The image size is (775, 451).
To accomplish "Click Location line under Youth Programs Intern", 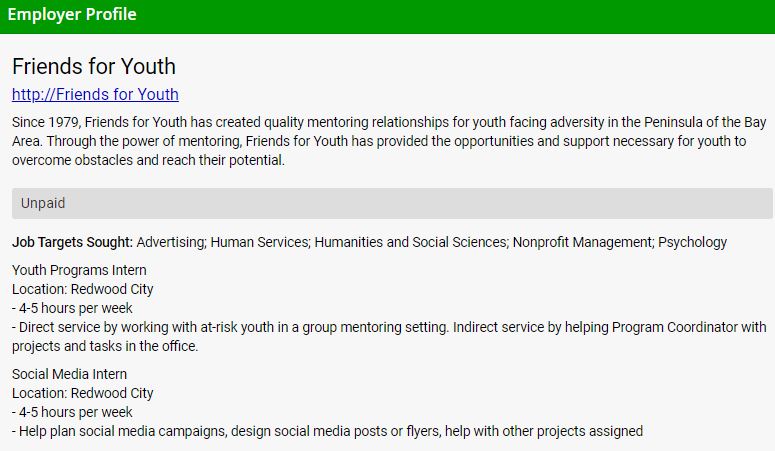I will pyautogui.click(x=83, y=289).
